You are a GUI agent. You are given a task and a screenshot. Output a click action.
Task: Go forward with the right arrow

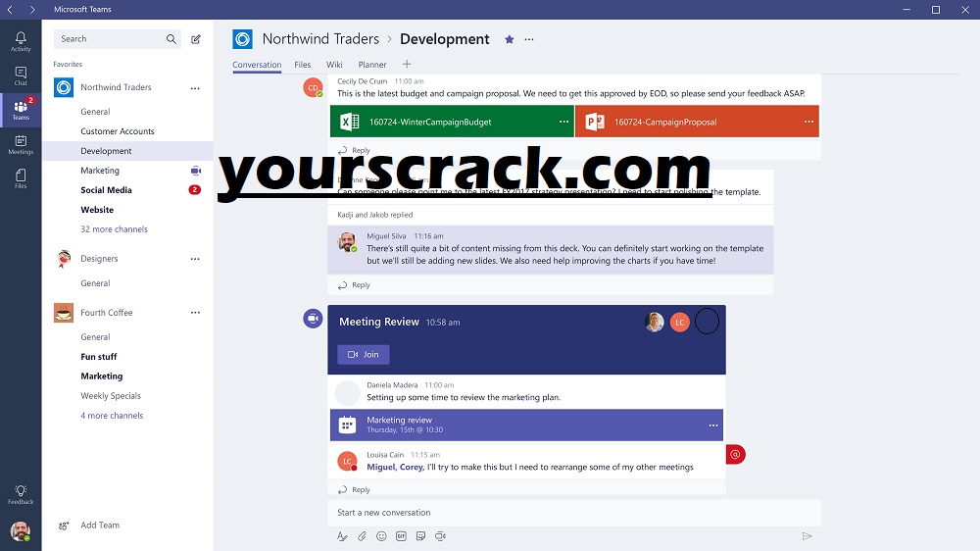click(x=32, y=10)
